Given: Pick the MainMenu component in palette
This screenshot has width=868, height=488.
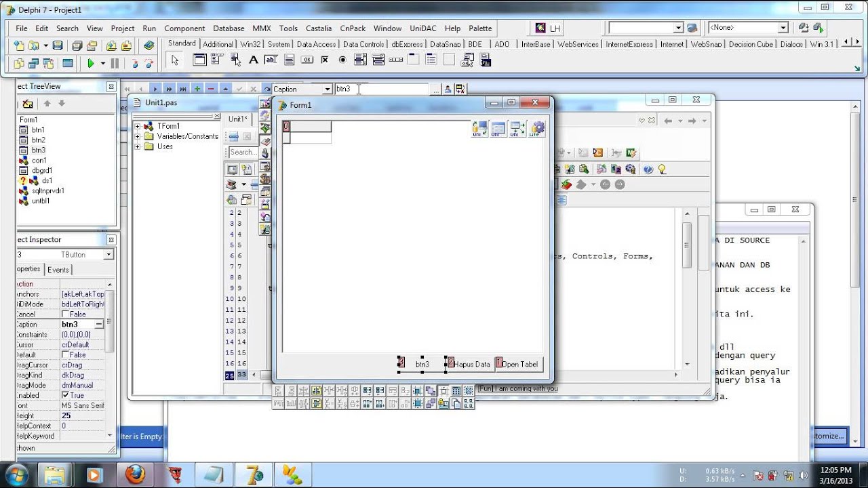Looking at the screenshot, I should point(217,60).
